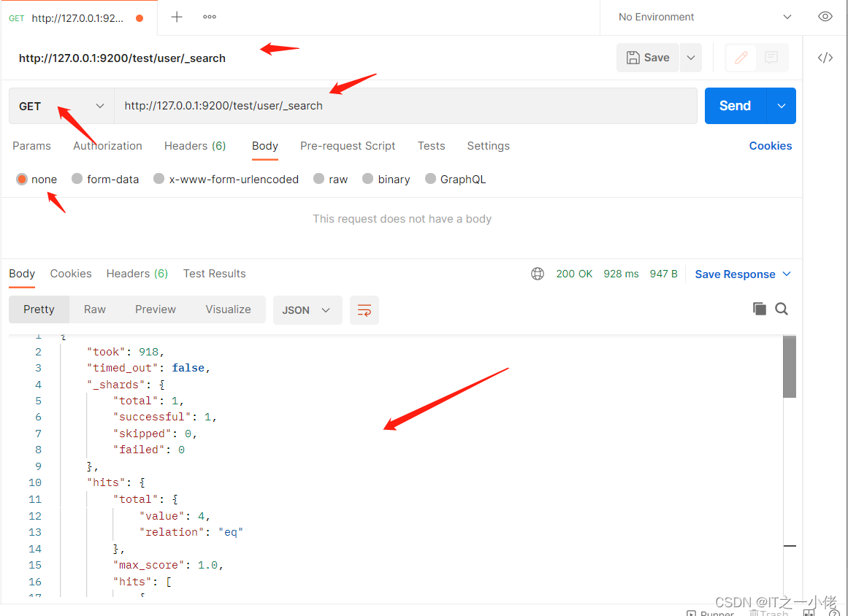
Task: Click the Save button
Action: 648,58
